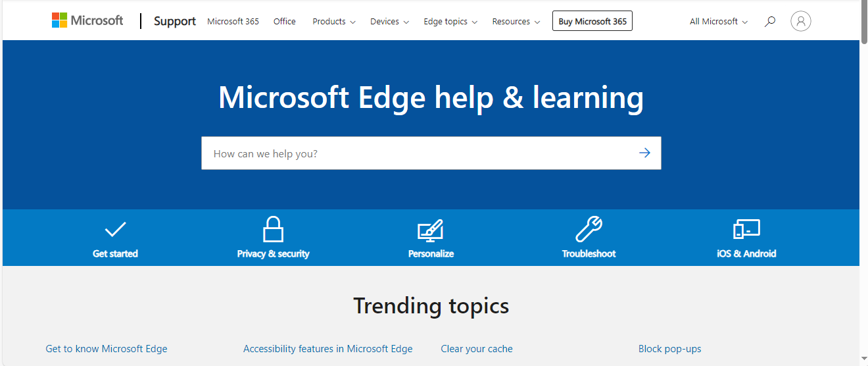Viewport: 868px width, 366px height.
Task: Open the Clear your cache link
Action: (x=477, y=349)
